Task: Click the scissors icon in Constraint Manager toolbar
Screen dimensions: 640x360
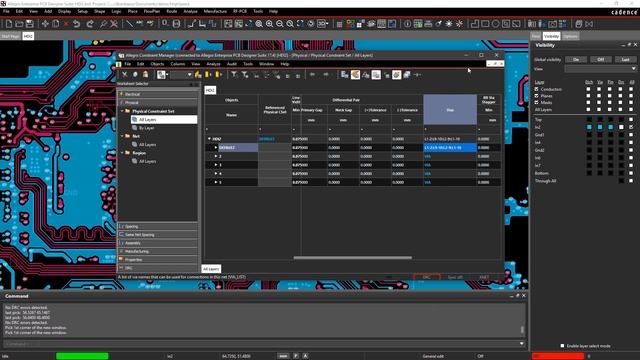Action: point(124,75)
